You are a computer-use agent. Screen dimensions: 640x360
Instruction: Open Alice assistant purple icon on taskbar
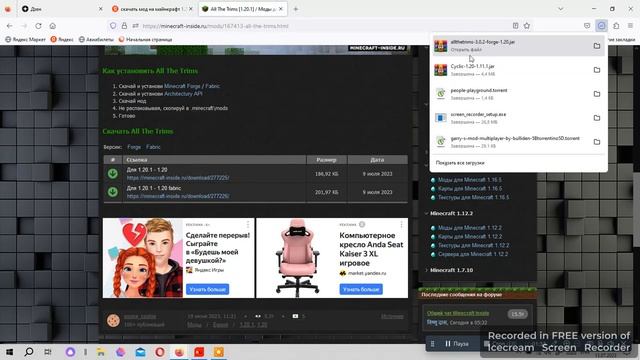point(70,352)
